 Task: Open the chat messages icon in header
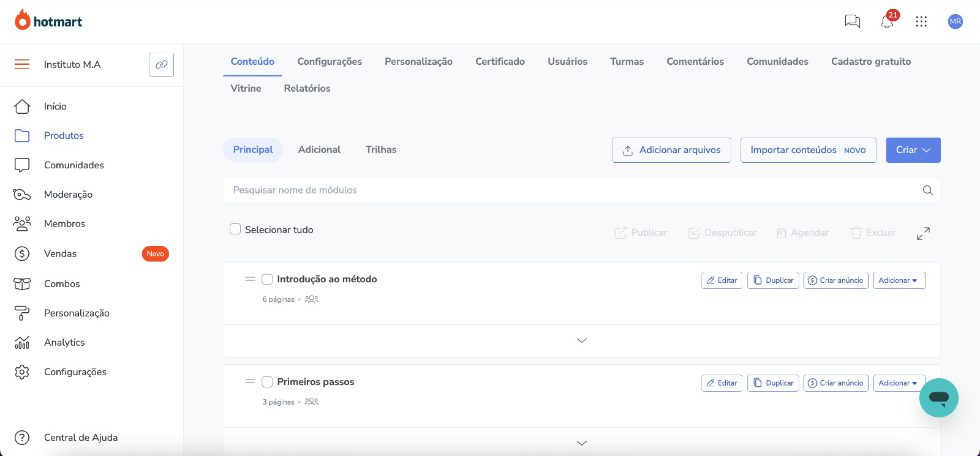(852, 21)
